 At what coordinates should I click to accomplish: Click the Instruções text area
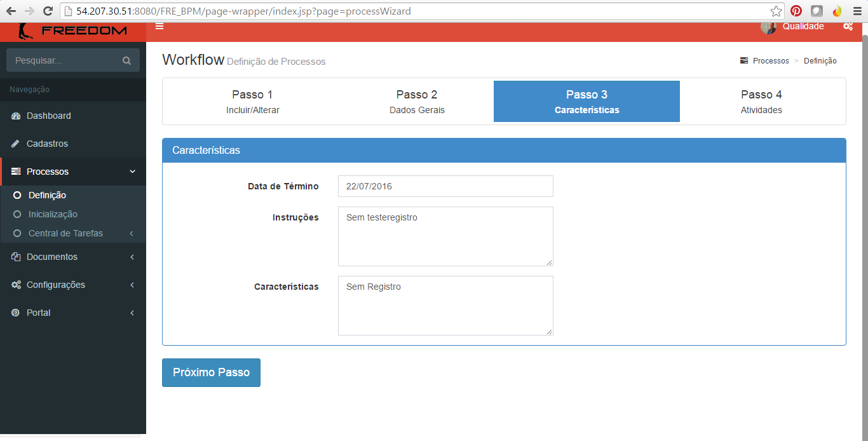(445, 236)
